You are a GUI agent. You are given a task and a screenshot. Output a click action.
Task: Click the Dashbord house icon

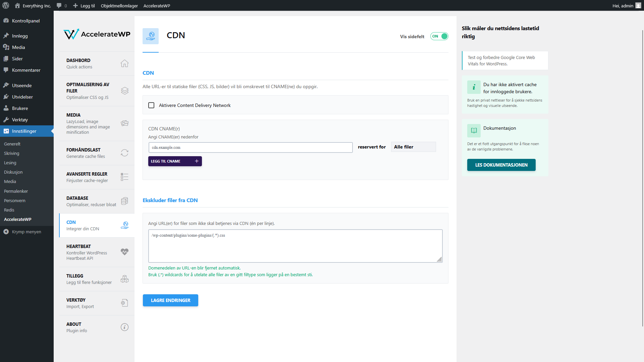tap(124, 63)
